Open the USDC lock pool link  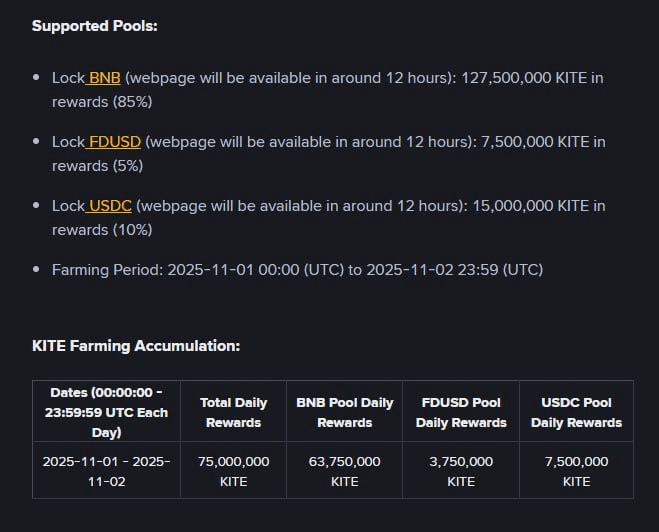pos(110,205)
